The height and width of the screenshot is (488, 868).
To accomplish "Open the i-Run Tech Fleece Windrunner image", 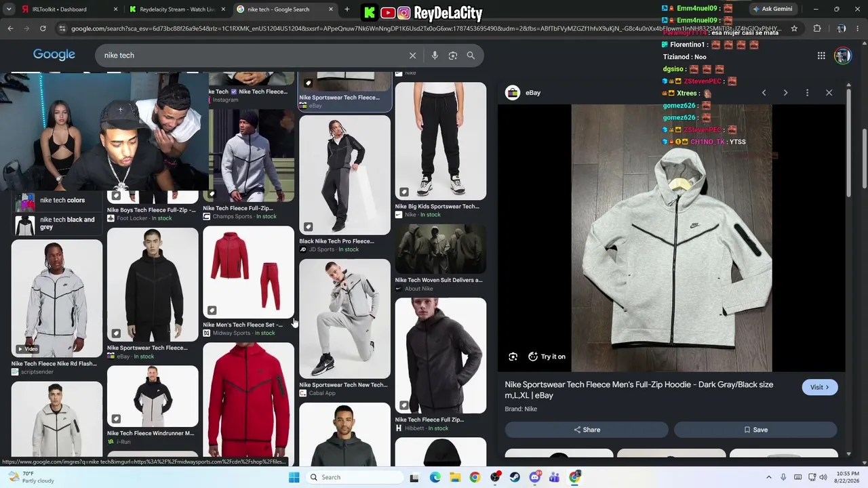I will 153,396.
